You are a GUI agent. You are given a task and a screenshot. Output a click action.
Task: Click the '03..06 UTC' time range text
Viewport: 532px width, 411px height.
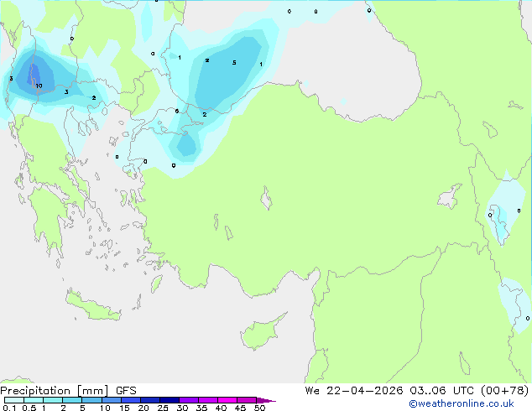(x=441, y=391)
